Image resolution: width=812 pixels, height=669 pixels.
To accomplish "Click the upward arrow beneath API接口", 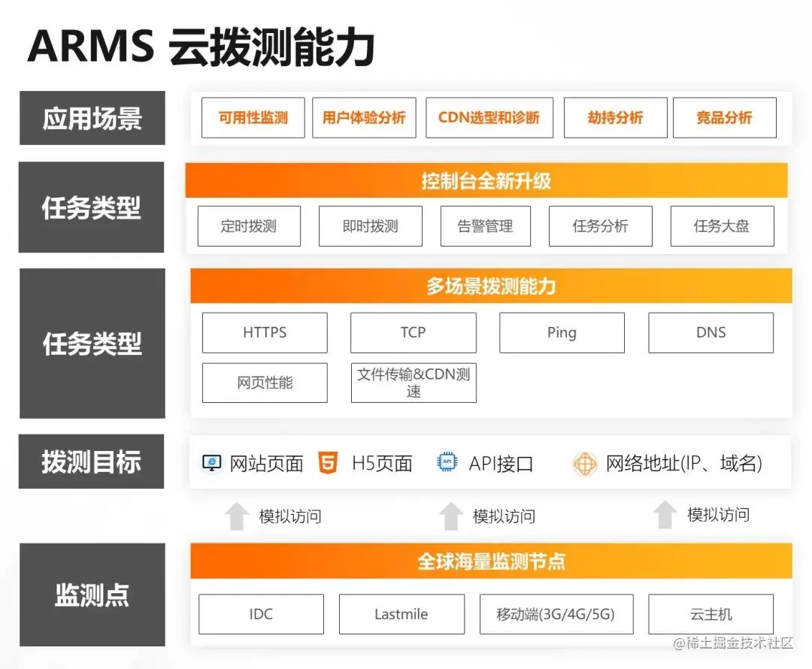I will click(x=450, y=516).
